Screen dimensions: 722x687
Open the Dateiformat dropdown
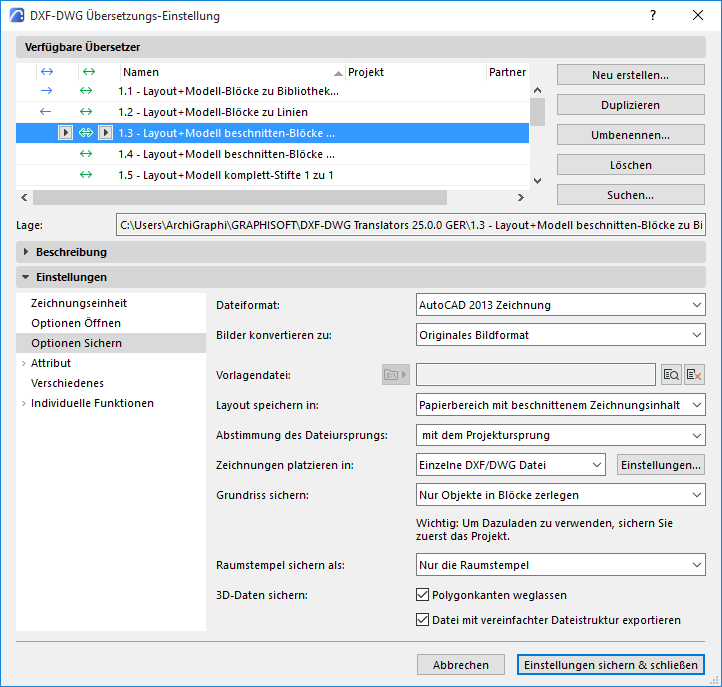click(x=560, y=305)
